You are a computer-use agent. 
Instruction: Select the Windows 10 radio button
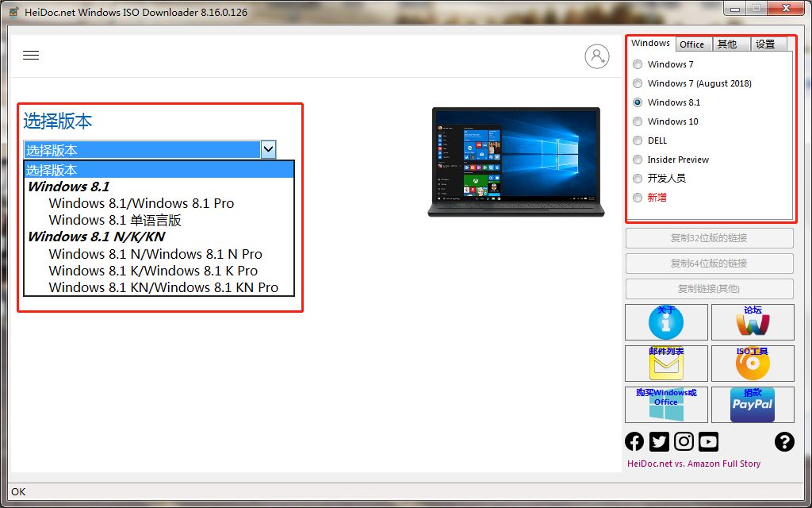(638, 121)
